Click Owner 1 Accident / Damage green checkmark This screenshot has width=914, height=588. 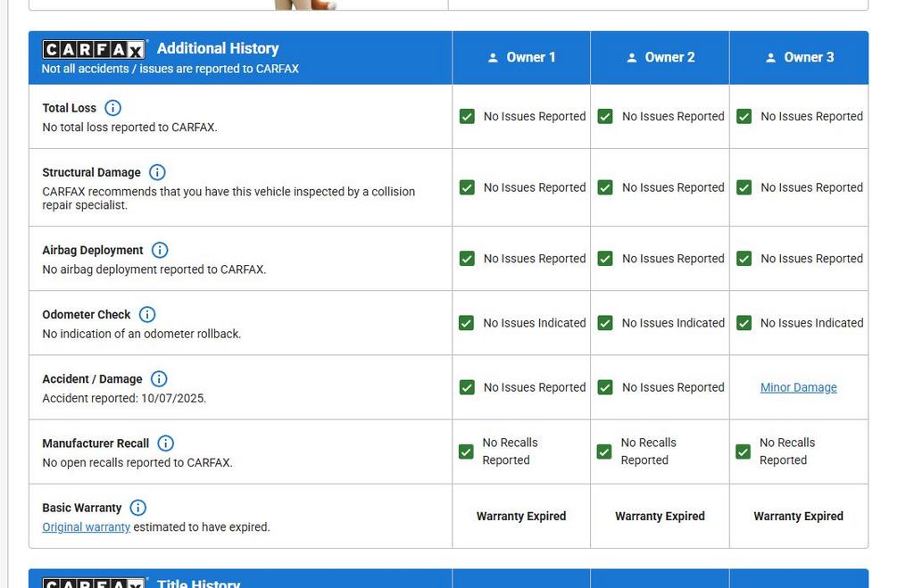(467, 387)
